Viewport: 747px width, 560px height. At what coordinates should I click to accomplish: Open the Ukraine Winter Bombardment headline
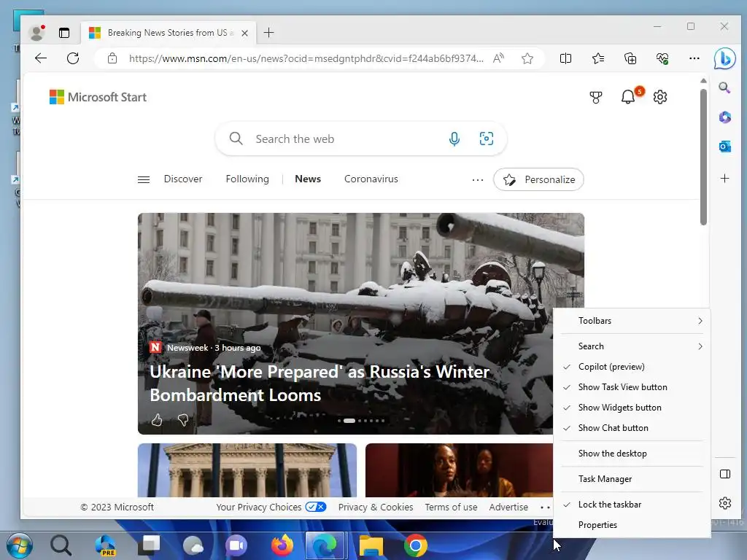pos(320,384)
